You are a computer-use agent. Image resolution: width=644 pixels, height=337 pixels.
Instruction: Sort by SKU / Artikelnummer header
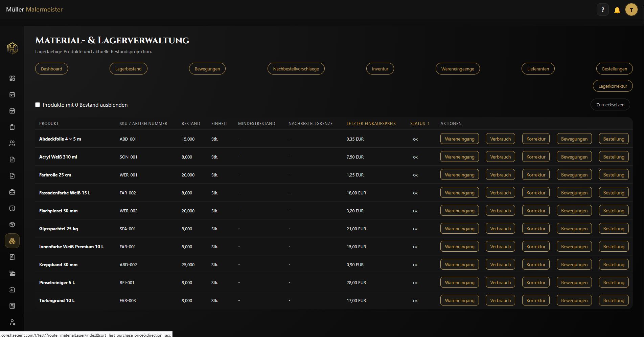[x=143, y=124]
